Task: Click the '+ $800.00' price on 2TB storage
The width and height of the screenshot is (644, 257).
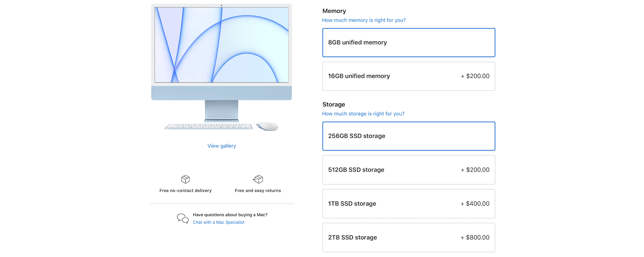Action: coord(475,237)
